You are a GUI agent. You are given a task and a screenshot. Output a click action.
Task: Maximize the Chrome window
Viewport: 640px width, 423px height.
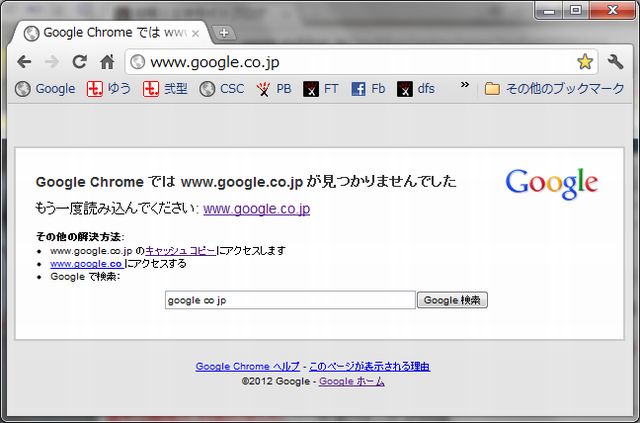tap(576, 10)
